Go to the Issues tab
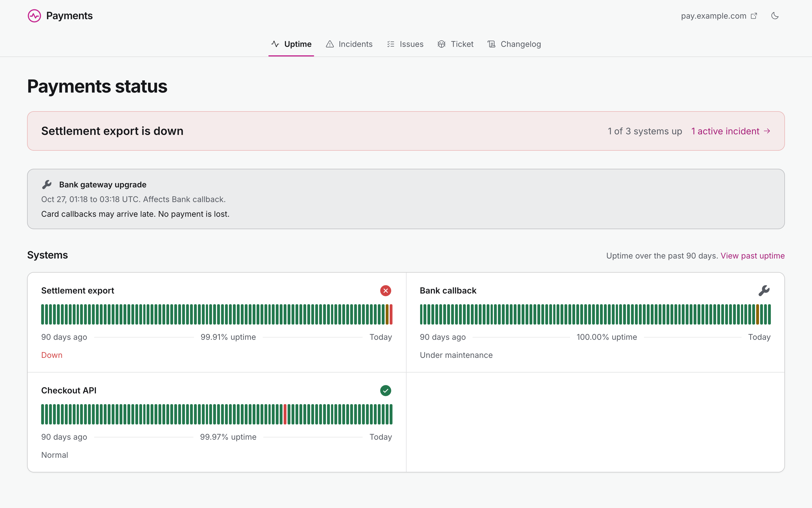Screen dimensions: 812x508 [x=405, y=44]
